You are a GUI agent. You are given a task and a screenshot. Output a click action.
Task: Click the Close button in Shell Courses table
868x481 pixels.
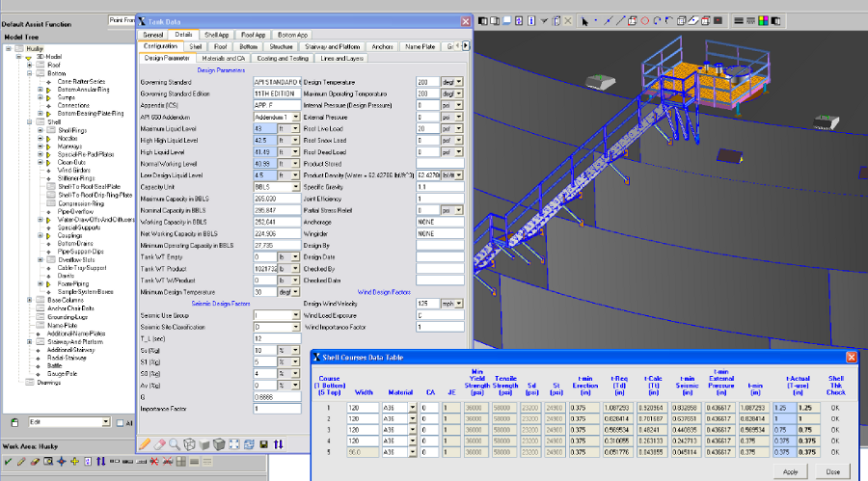click(832, 472)
